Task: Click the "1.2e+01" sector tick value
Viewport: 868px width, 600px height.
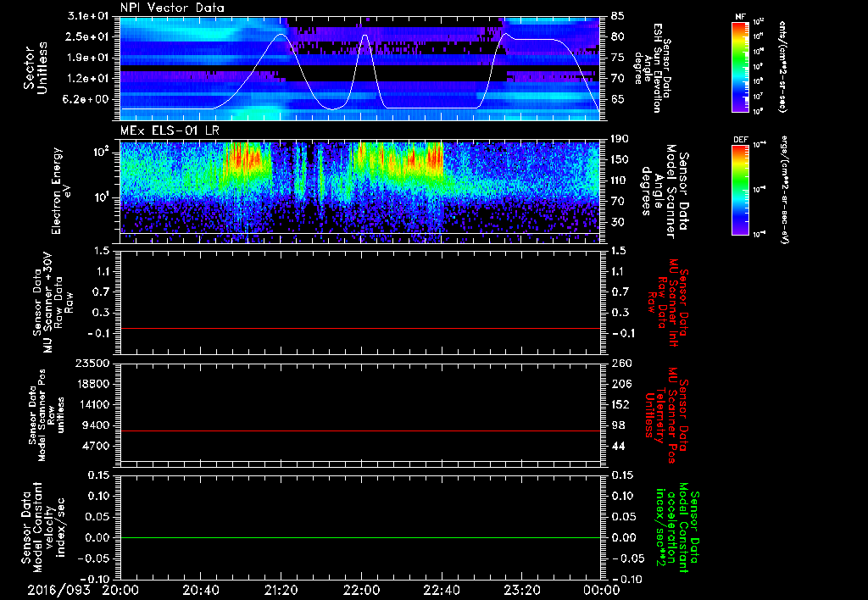Action: [x=88, y=79]
